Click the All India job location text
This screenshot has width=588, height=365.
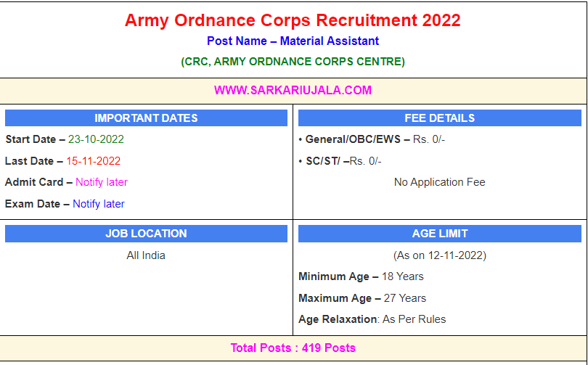click(x=146, y=255)
